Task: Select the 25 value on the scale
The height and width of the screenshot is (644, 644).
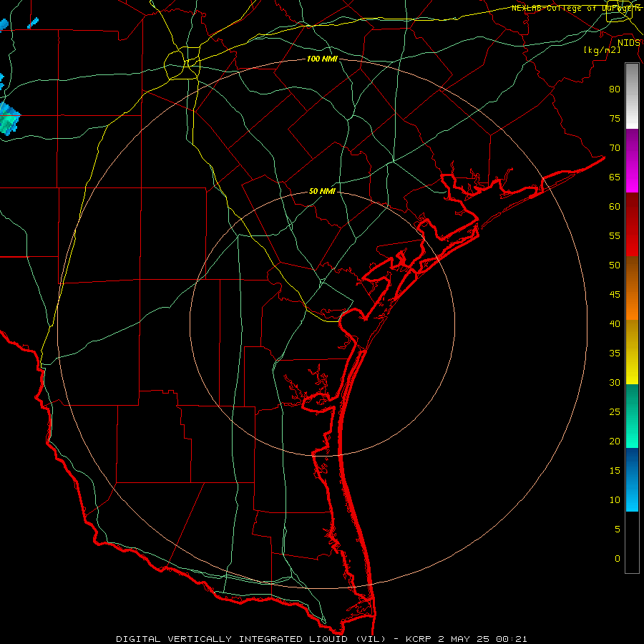Action: coord(615,412)
